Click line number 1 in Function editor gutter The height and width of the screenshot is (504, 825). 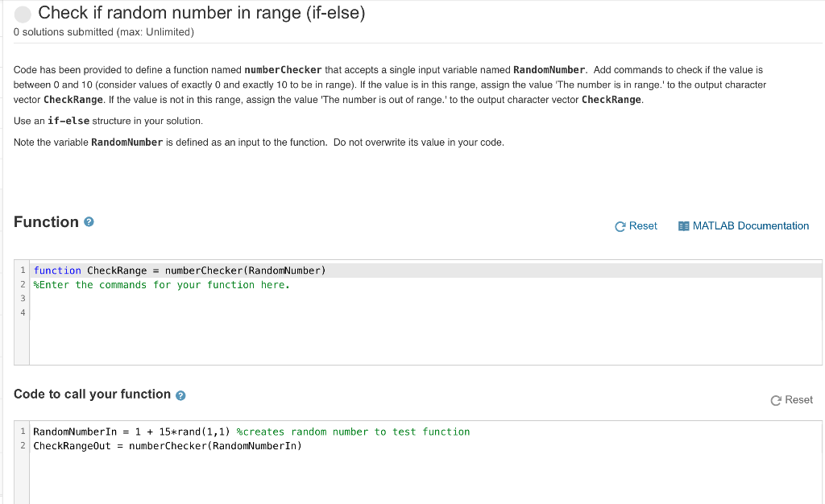coord(23,271)
